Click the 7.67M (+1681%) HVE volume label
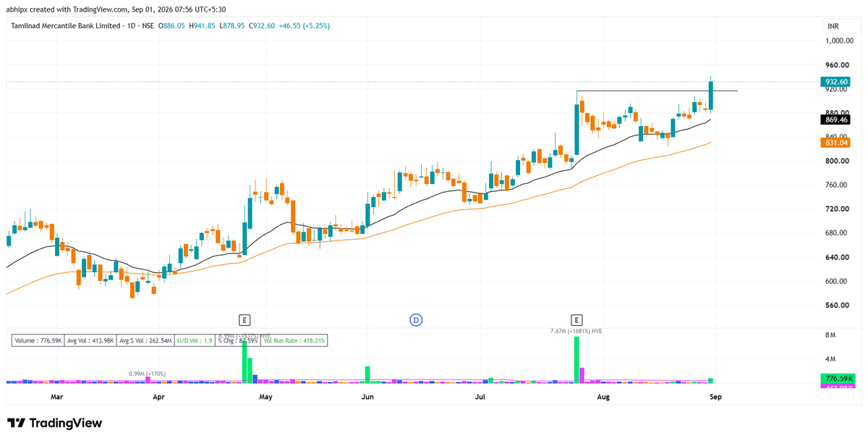Screen dimensions: 868x441 [x=576, y=330]
